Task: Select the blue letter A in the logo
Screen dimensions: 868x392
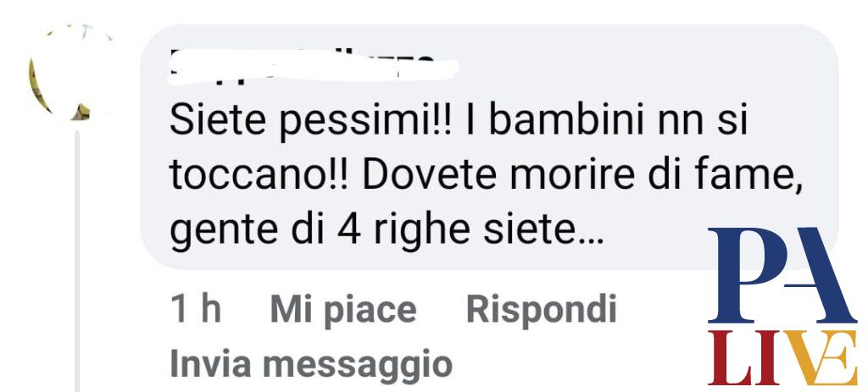Action: [x=821, y=275]
